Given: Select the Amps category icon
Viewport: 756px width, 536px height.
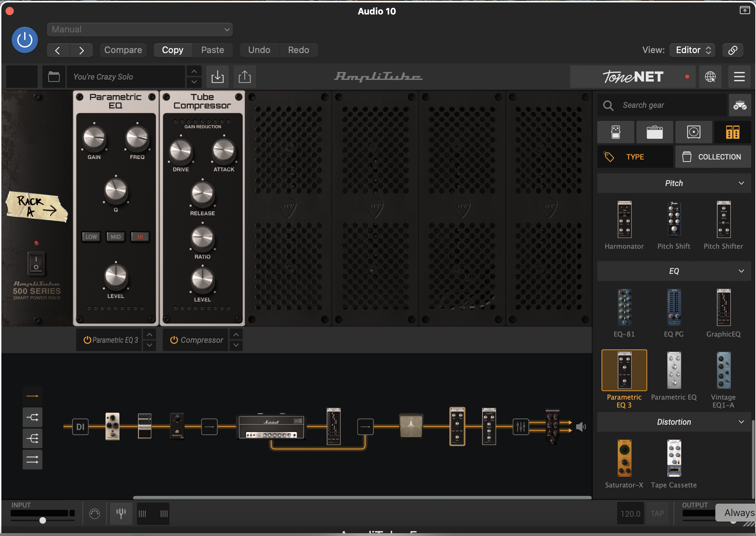Looking at the screenshot, I should point(655,132).
